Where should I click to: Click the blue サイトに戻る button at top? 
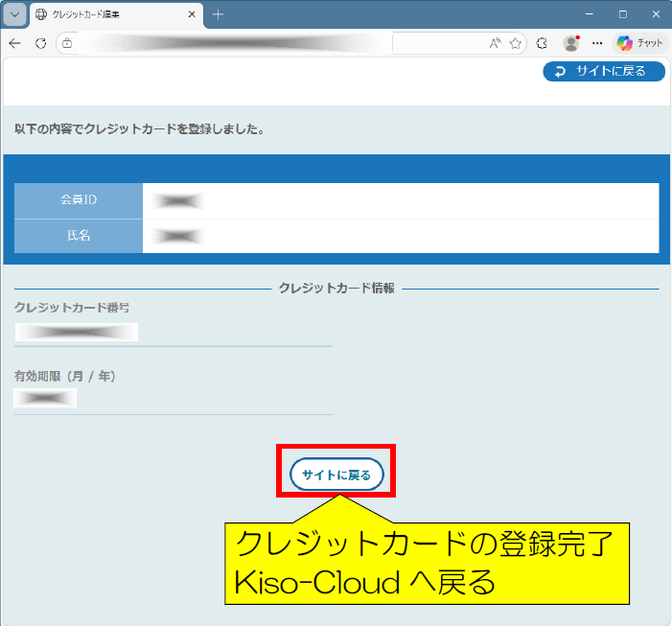coord(603,72)
